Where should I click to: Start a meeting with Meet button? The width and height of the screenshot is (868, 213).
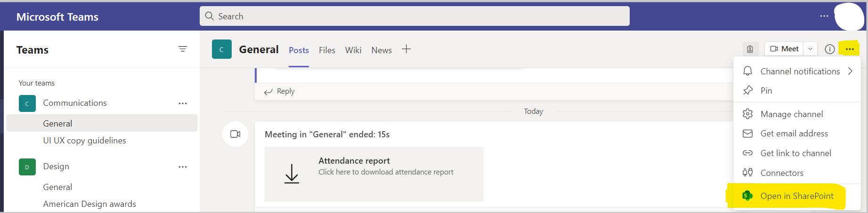785,49
